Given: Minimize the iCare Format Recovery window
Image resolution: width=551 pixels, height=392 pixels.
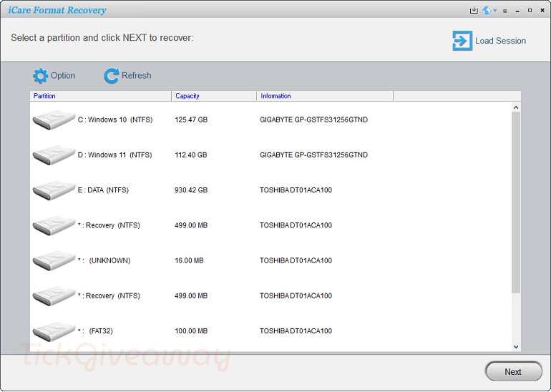Looking at the screenshot, I should tap(517, 11).
